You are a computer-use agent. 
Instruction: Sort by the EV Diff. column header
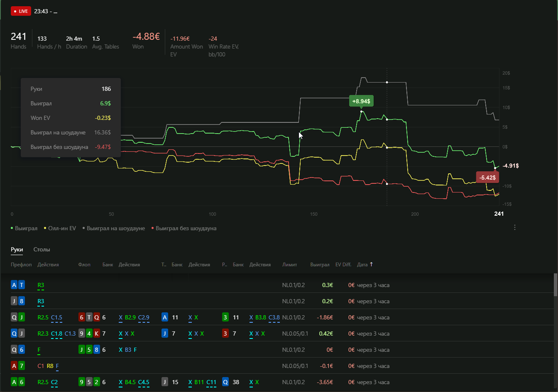343,265
